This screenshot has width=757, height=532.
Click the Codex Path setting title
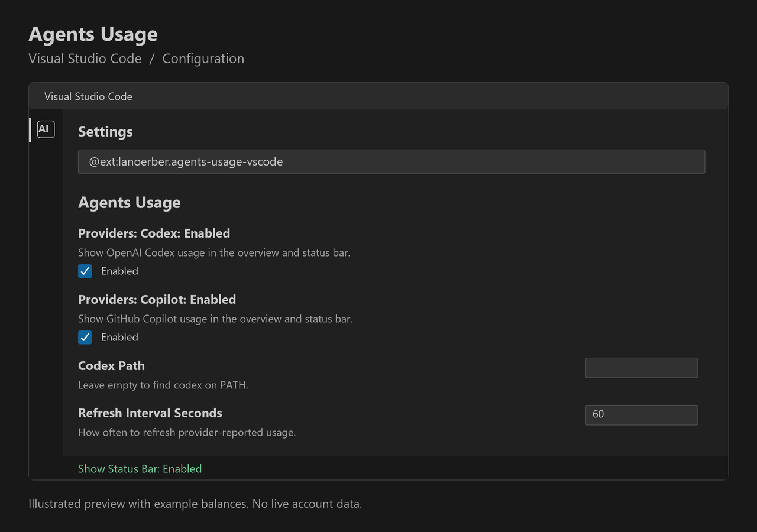111,366
